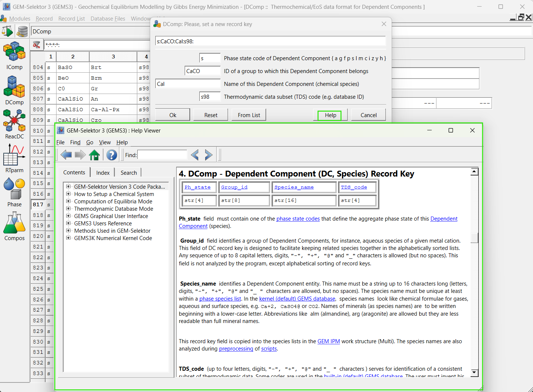Expand GEM-Selektor Version 3 Code Package node
This screenshot has height=392, width=533.
coord(68,186)
